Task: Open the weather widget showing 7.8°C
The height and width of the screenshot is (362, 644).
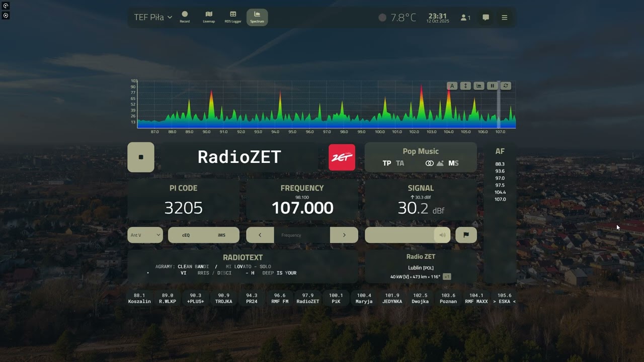Action: click(x=397, y=18)
